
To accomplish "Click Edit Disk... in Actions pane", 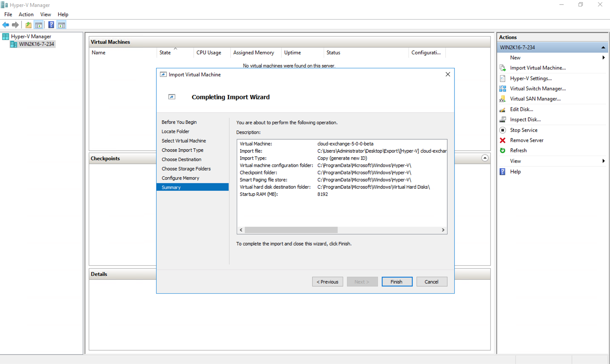I will 522,109.
